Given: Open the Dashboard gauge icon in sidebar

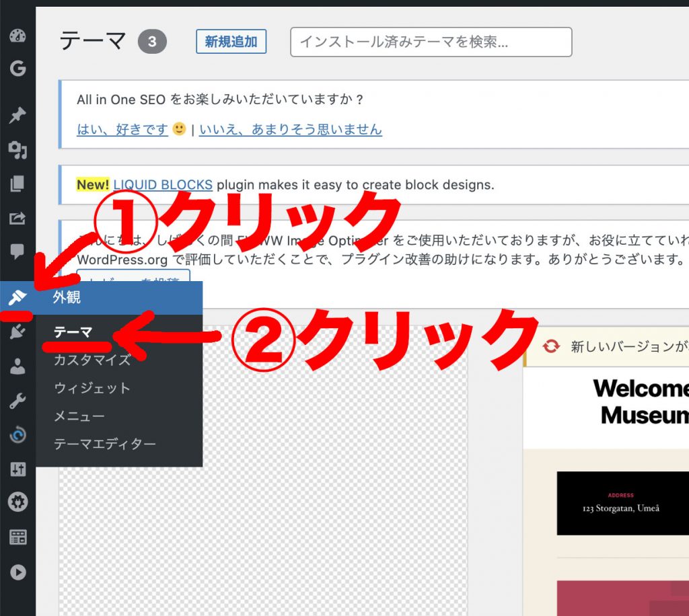Looking at the screenshot, I should [17, 36].
